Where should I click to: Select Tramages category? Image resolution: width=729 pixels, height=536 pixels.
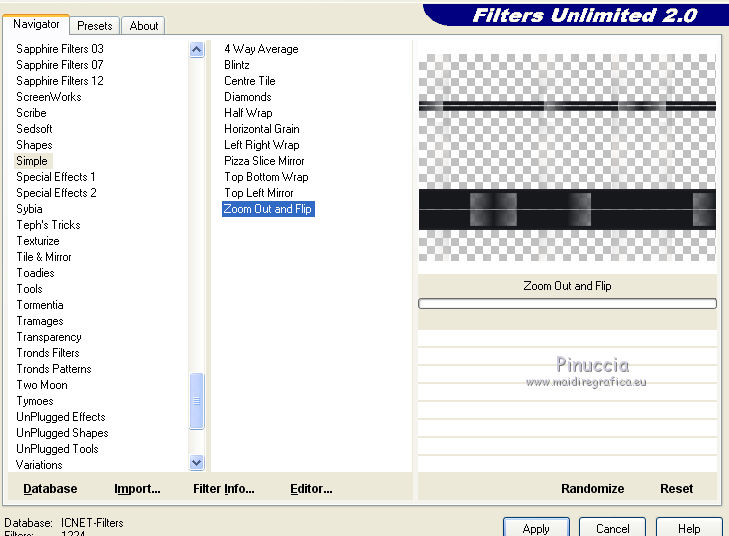[40, 321]
